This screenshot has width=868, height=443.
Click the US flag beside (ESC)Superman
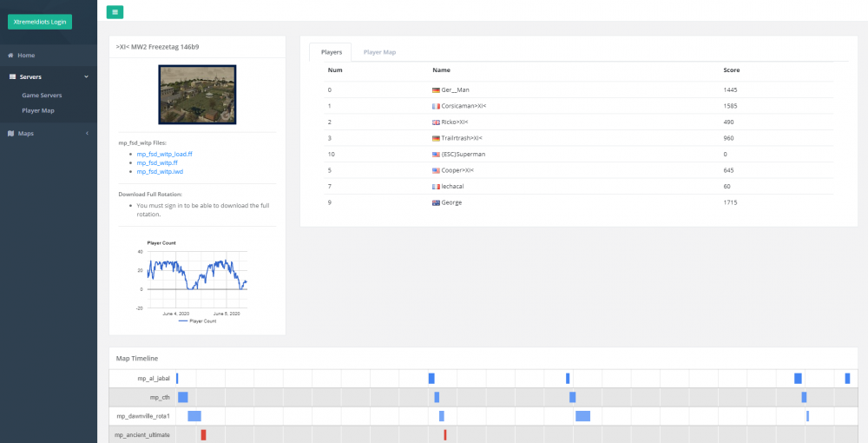(x=436, y=155)
